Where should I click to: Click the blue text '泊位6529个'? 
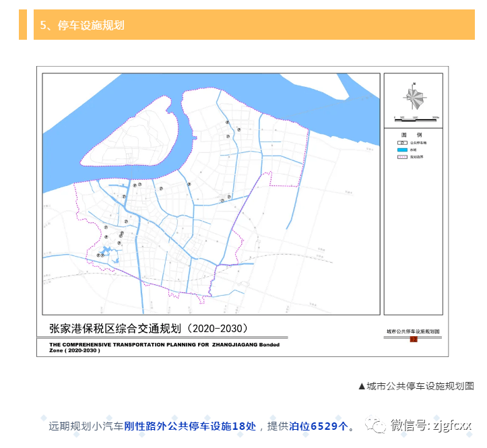[x=319, y=426]
